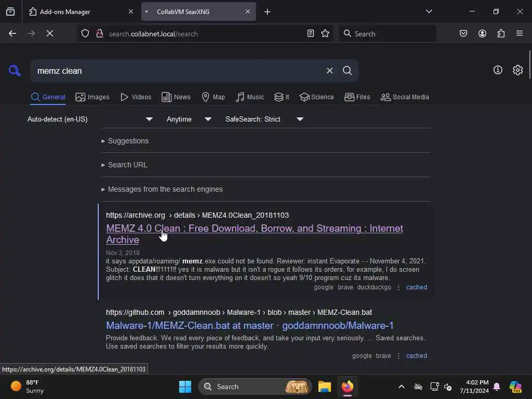Open the muted volume tray icon

click(448, 387)
